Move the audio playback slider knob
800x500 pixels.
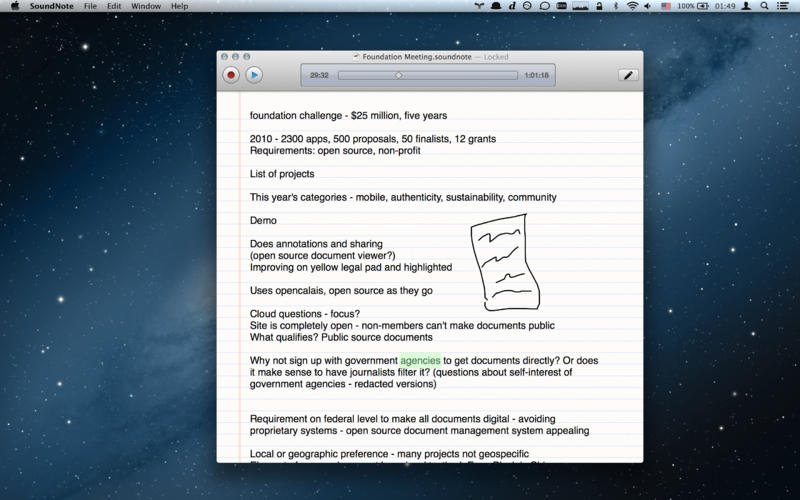pos(398,75)
